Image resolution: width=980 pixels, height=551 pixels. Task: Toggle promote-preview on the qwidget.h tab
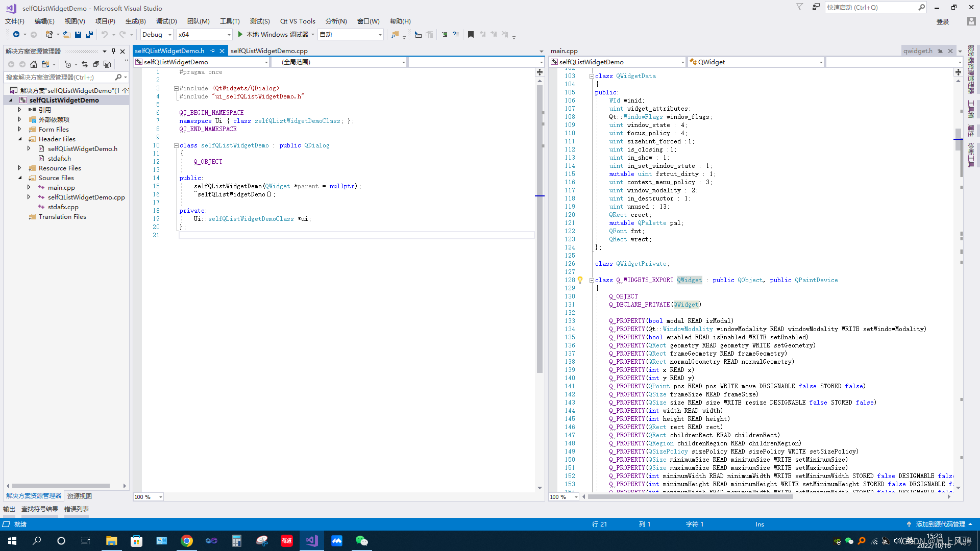point(940,51)
